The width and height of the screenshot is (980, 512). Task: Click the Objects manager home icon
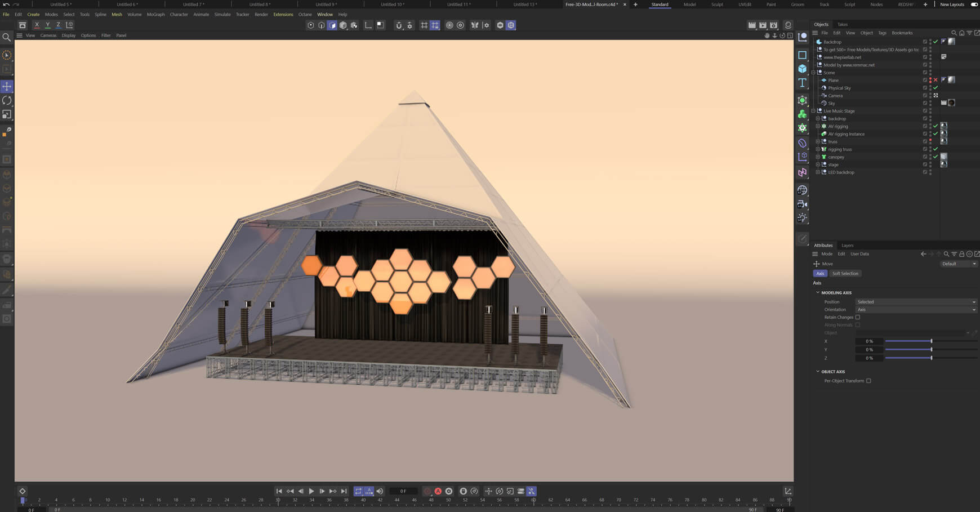pos(961,33)
